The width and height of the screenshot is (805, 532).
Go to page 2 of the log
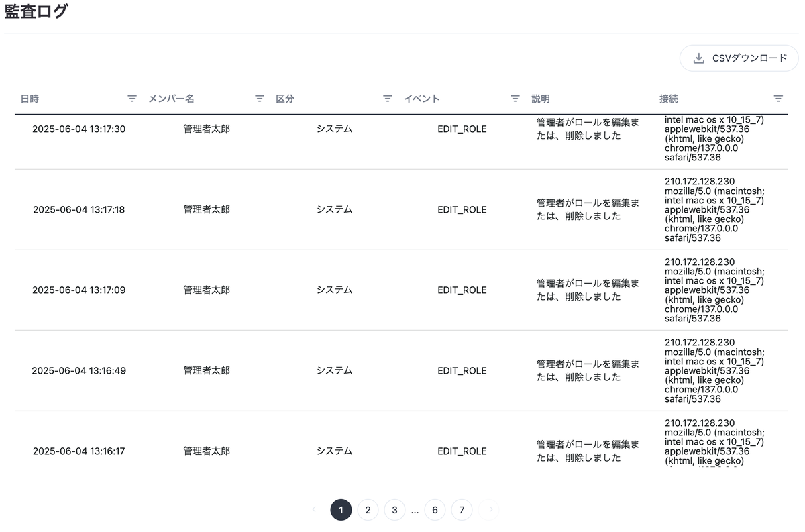click(368, 511)
